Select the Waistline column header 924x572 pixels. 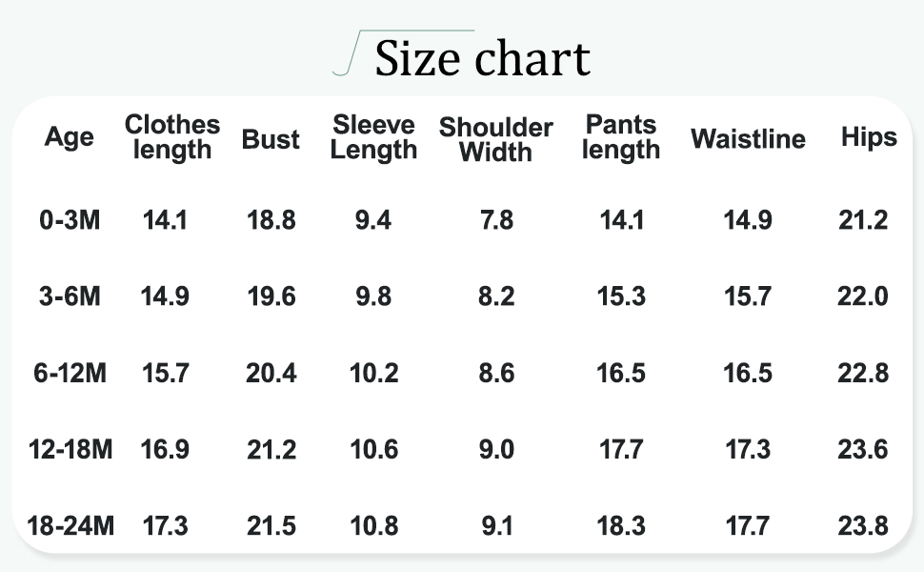click(748, 139)
